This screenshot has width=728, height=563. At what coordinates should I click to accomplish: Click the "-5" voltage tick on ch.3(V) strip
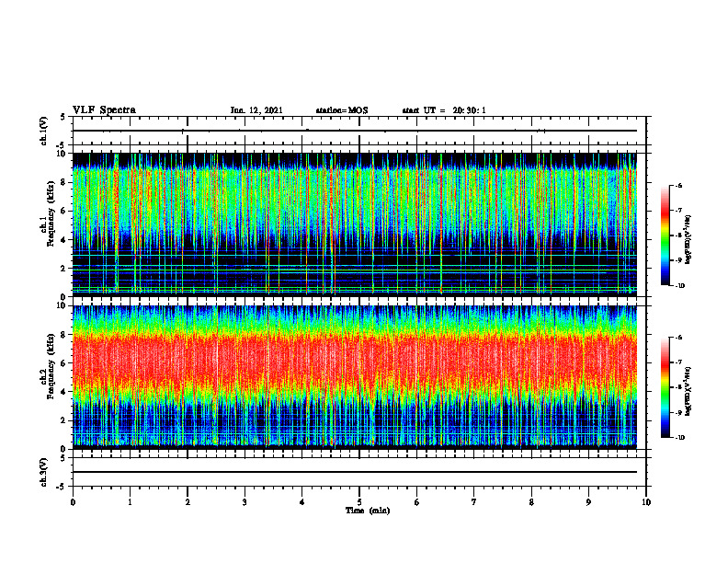click(x=62, y=487)
